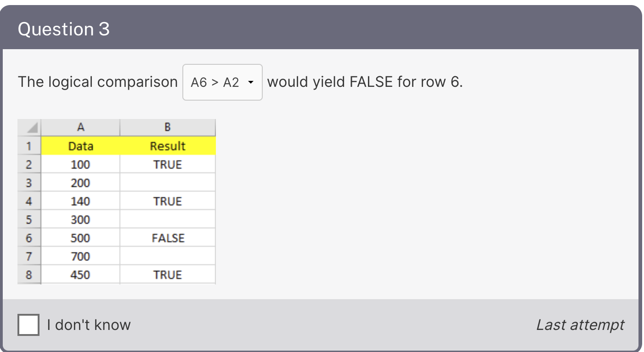Click the cell containing FALSE

pos(167,238)
